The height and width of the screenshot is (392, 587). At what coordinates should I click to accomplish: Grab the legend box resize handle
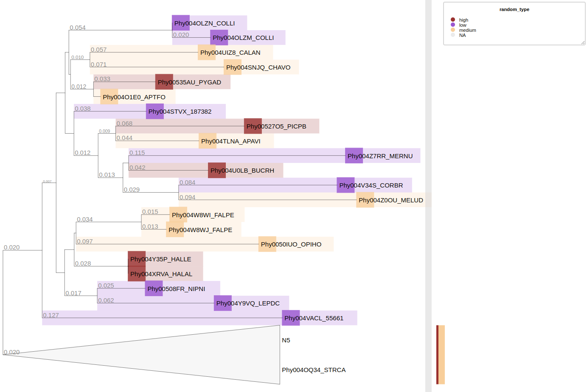583,42
